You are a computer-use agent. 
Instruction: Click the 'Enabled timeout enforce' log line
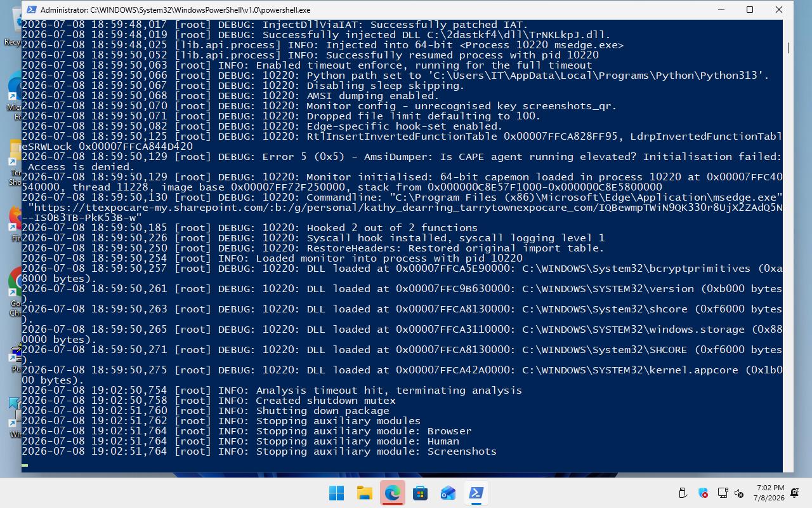(x=306, y=65)
